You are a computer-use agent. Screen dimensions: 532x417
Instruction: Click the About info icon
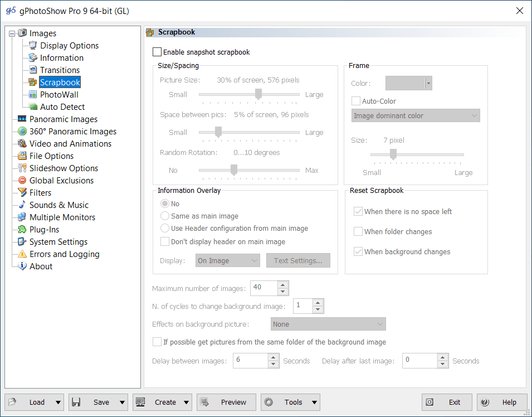tap(22, 266)
